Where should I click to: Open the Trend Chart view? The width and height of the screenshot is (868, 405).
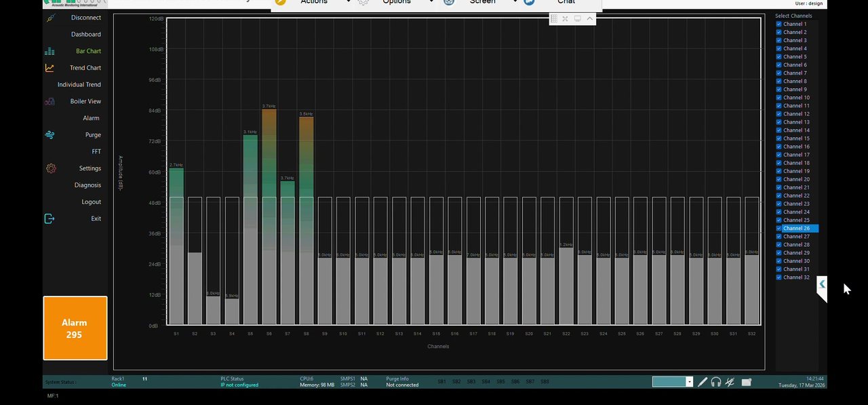[x=85, y=68]
